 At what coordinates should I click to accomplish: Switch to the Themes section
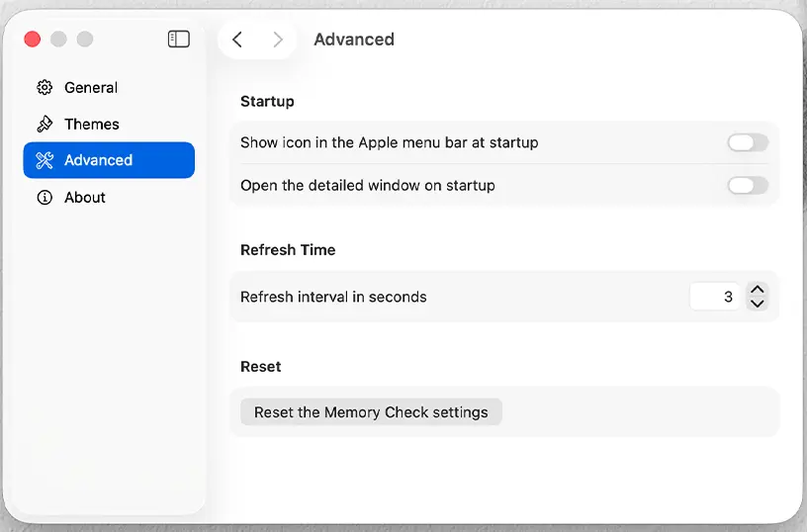[92, 125]
